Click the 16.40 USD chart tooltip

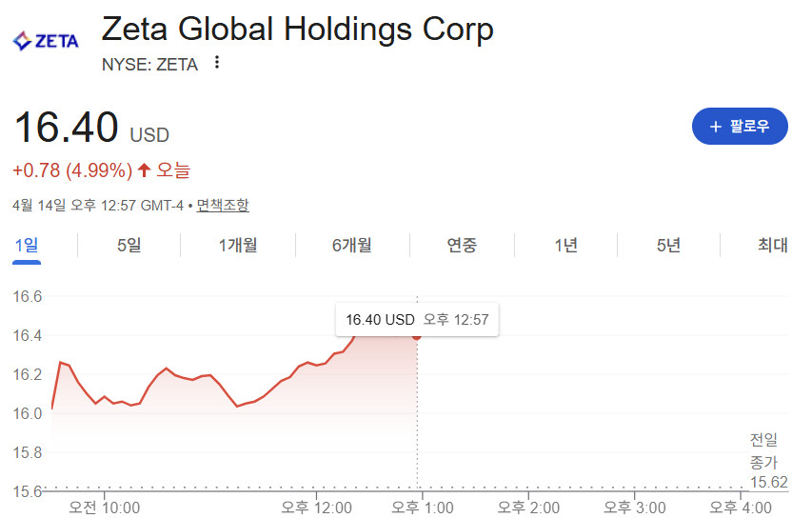tap(417, 320)
